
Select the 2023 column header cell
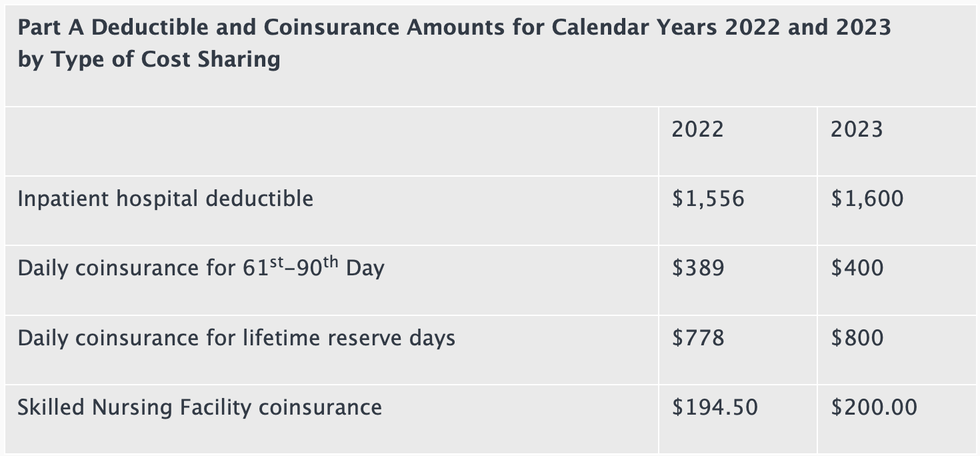(x=857, y=129)
